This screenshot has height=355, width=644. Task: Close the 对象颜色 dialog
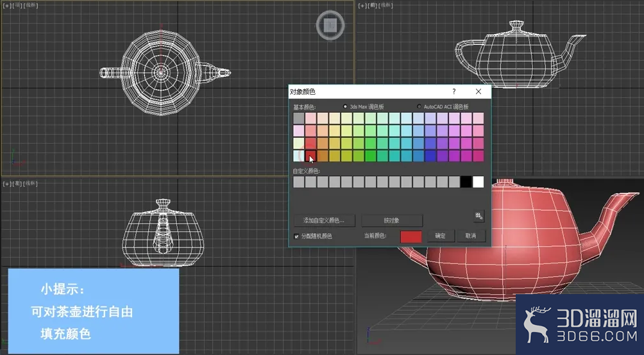[x=479, y=92]
